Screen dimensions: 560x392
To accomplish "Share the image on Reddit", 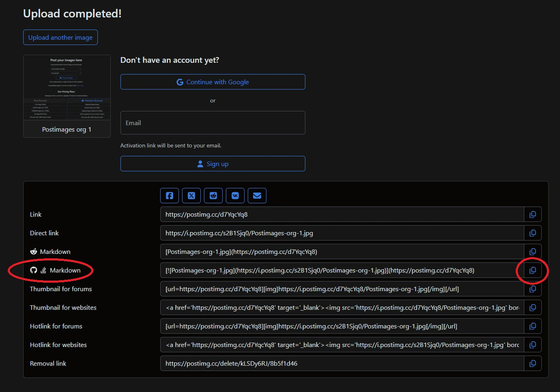I will (x=213, y=196).
